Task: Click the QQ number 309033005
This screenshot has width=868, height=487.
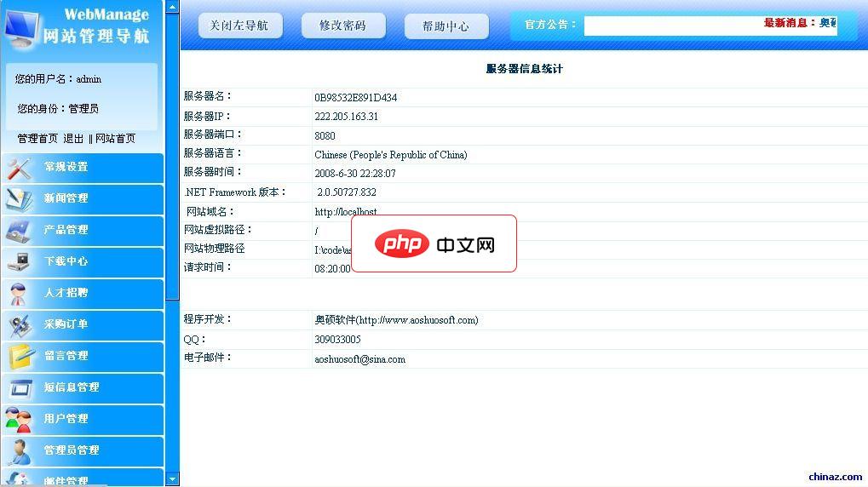Action: pos(337,339)
